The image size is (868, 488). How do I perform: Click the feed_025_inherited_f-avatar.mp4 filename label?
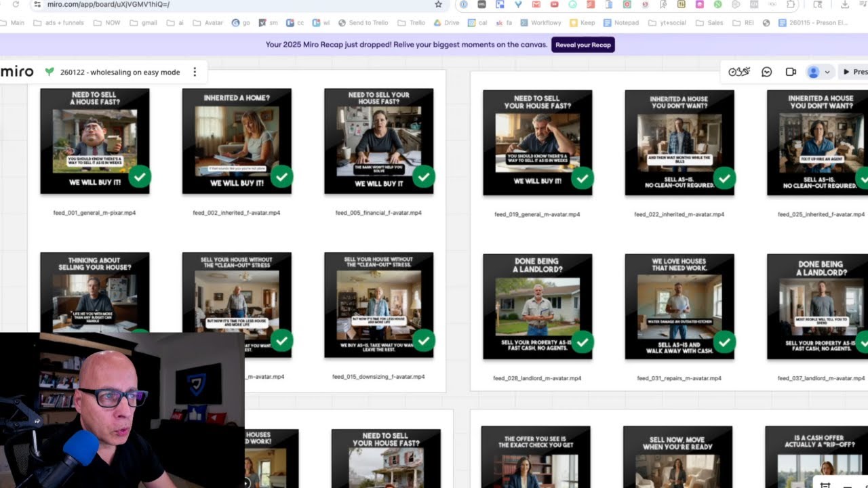point(821,214)
